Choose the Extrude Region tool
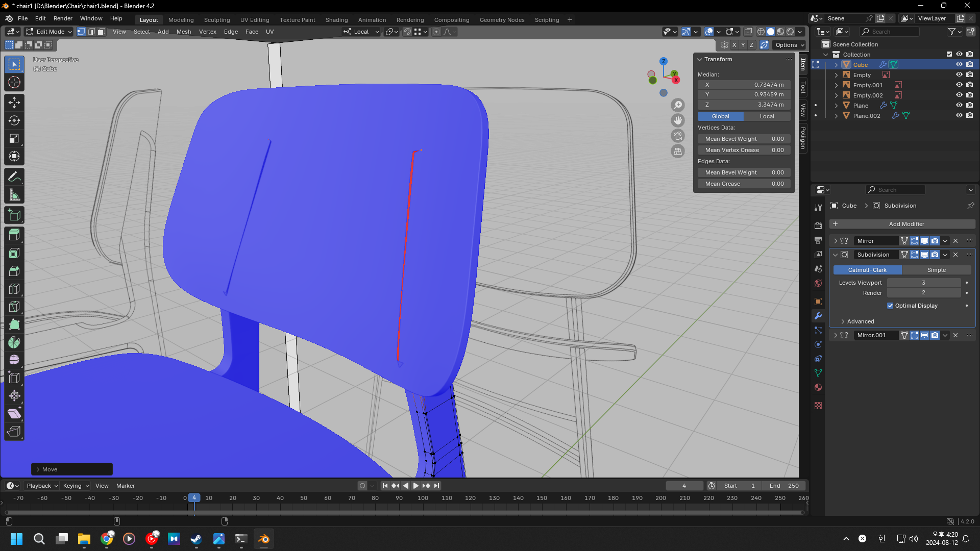 pyautogui.click(x=14, y=235)
